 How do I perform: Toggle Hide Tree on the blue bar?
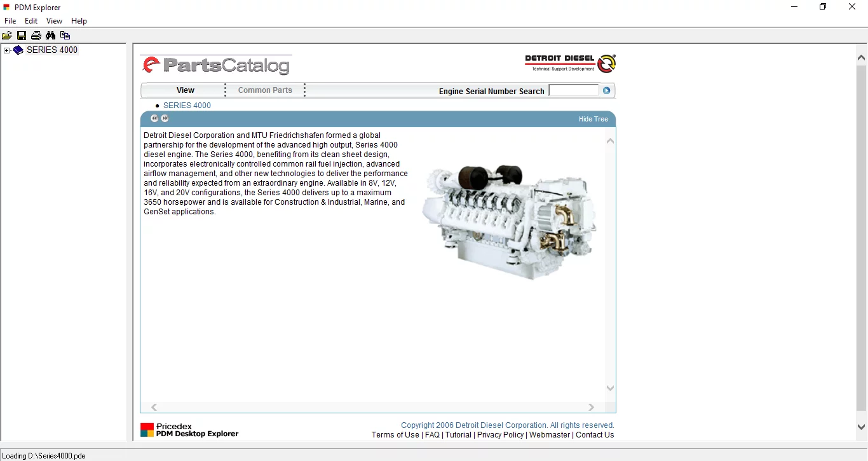593,119
